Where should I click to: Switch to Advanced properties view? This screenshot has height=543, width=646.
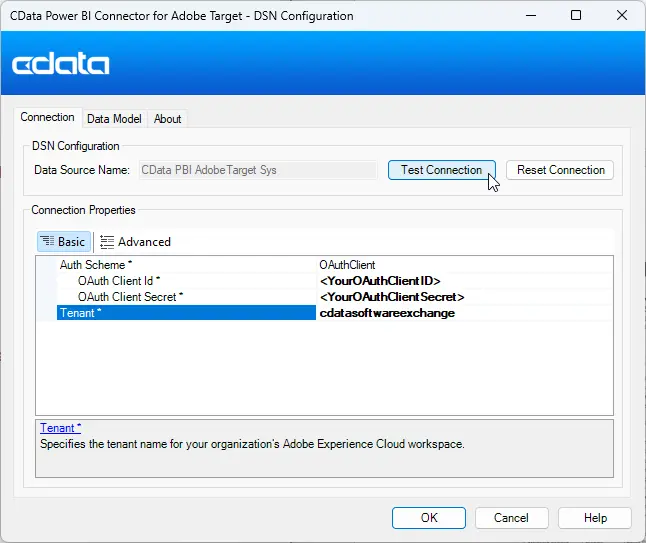tap(136, 241)
